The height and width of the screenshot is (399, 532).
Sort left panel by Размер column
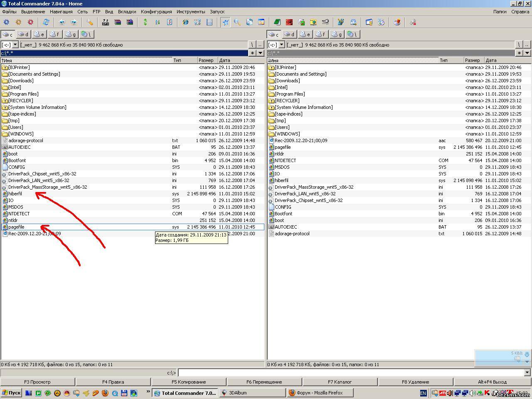coord(208,60)
